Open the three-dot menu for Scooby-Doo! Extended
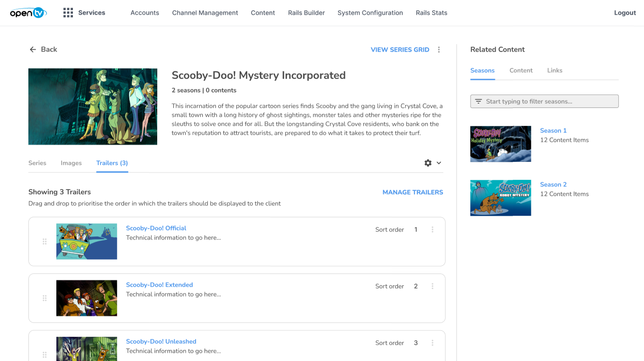The height and width of the screenshot is (361, 644). [432, 286]
